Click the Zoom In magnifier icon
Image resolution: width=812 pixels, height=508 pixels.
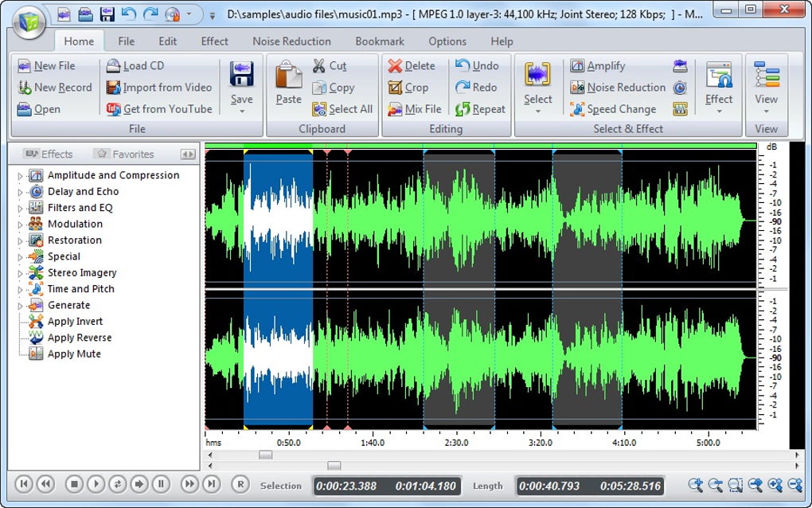tap(696, 486)
